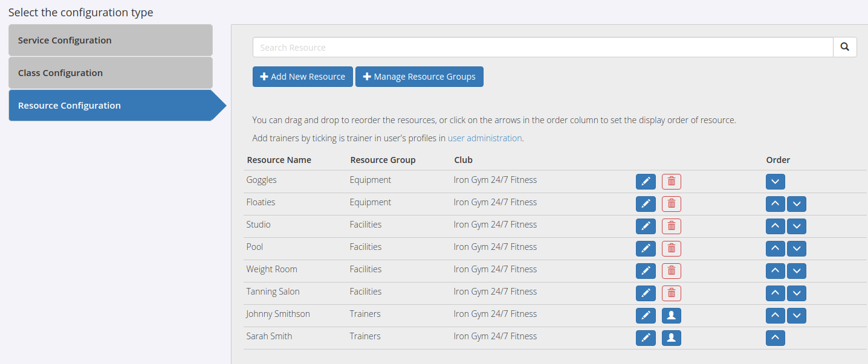Focus the Search Resource input field
This screenshot has height=364, width=868.
coord(542,47)
